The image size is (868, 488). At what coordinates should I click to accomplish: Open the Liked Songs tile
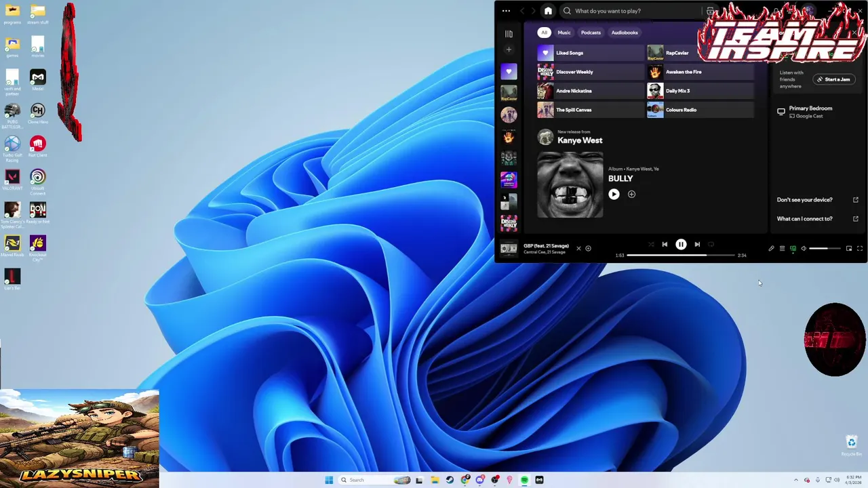(590, 53)
